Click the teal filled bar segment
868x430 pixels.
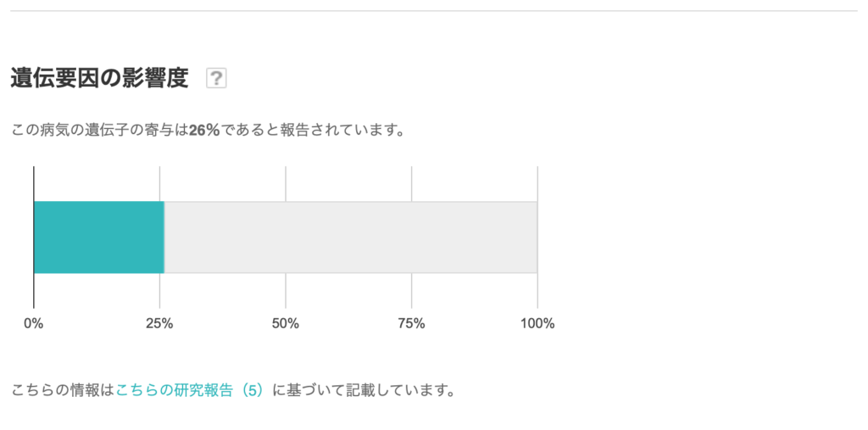98,237
